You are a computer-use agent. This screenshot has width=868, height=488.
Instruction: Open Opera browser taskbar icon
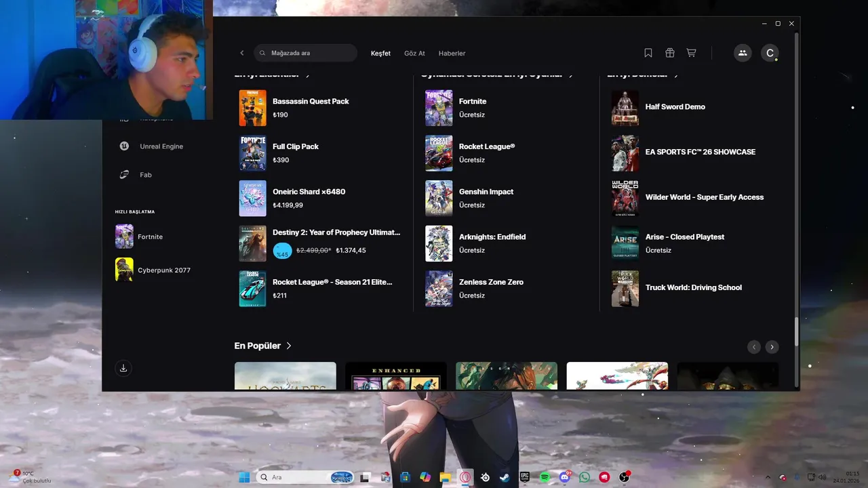465,477
